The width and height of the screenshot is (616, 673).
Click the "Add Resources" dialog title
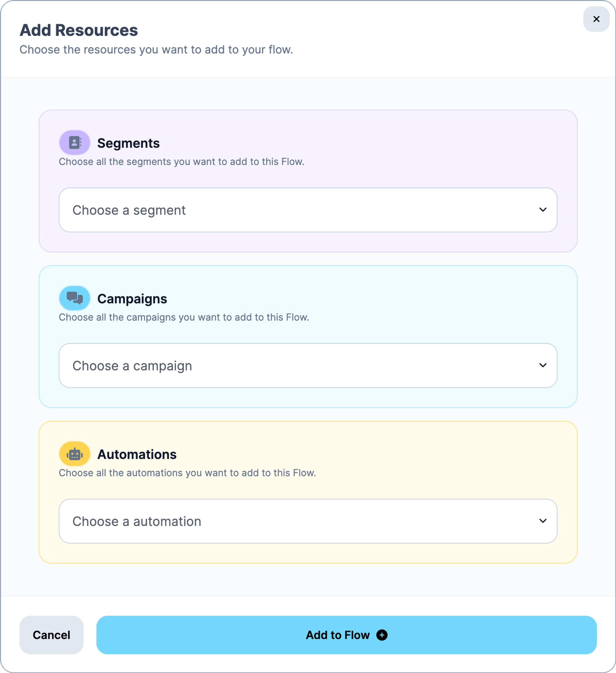[79, 30]
